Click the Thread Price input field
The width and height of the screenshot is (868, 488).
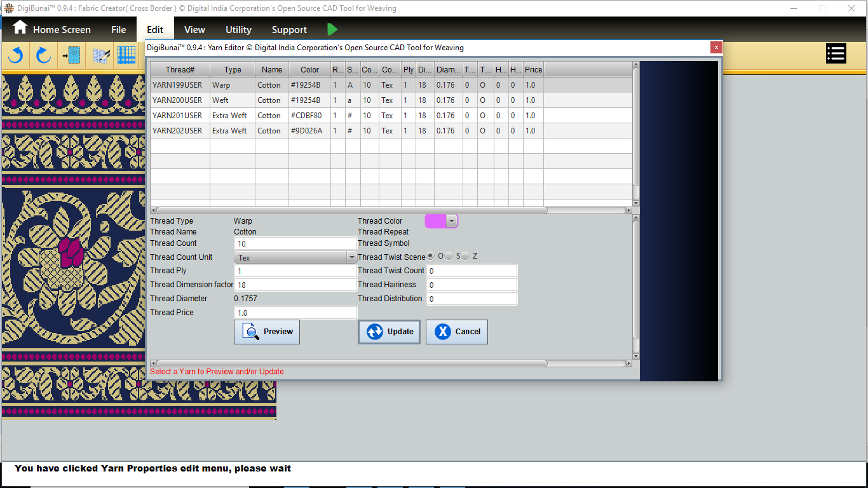pyautogui.click(x=295, y=313)
